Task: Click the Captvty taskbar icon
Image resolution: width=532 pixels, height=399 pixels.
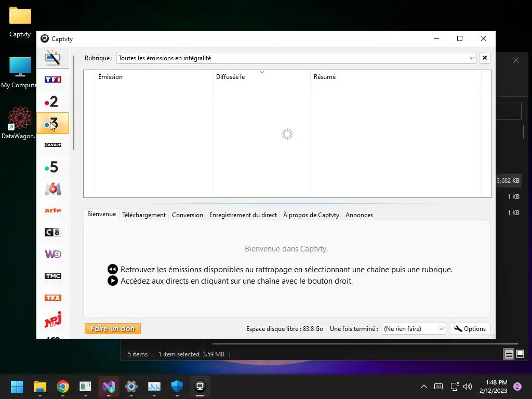Action: pos(200,387)
